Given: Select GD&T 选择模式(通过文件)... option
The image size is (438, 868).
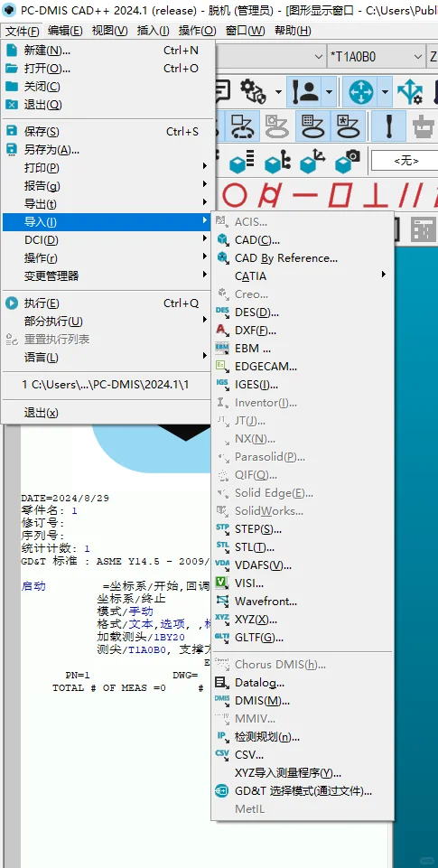Looking at the screenshot, I should pos(303,791).
